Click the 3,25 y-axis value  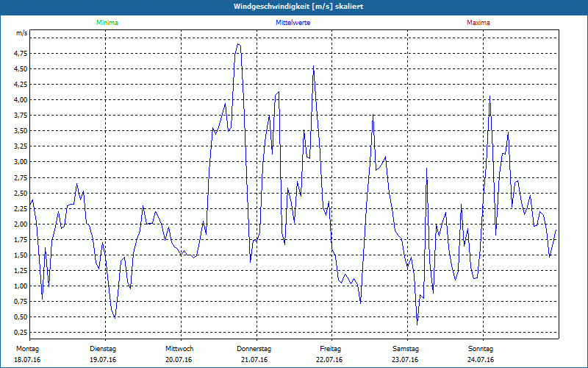pyautogui.click(x=21, y=146)
